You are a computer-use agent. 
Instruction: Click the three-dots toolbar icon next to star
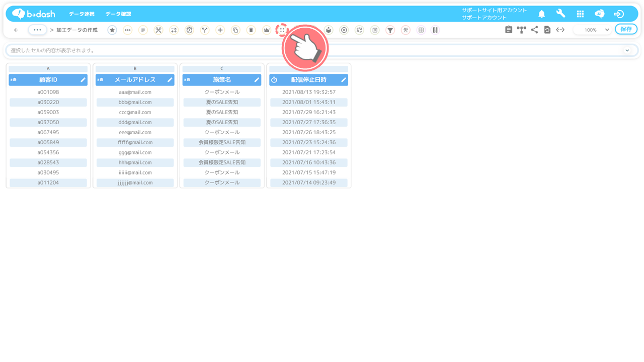click(x=127, y=30)
